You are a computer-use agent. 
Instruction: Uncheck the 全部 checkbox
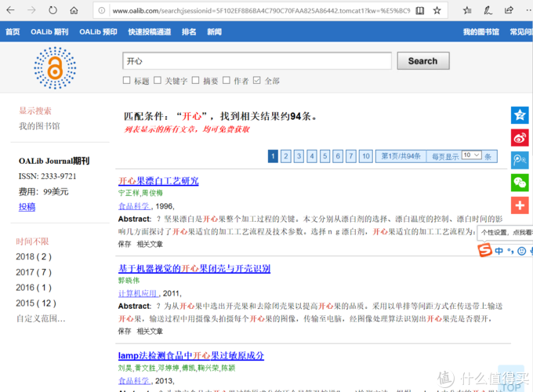pyautogui.click(x=256, y=81)
